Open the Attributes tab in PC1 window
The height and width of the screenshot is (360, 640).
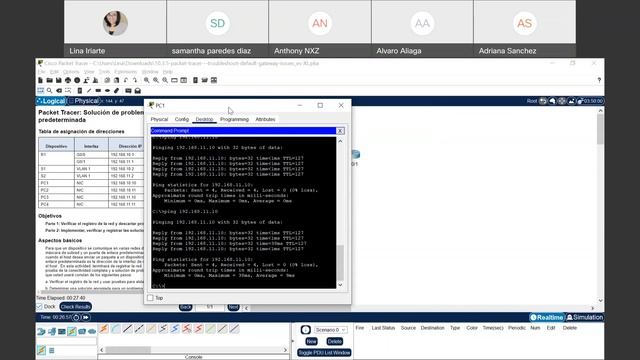click(x=265, y=119)
